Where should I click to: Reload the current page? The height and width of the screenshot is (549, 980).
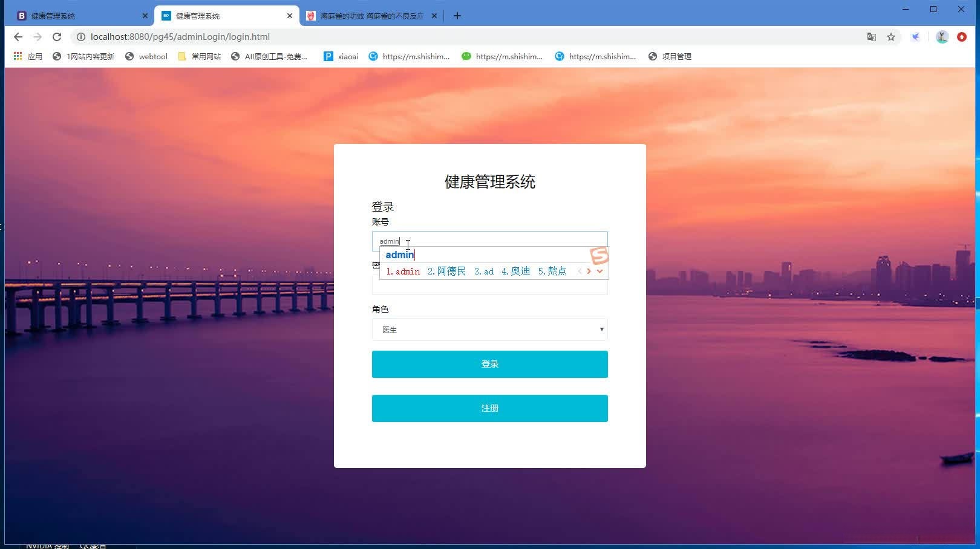tap(57, 37)
